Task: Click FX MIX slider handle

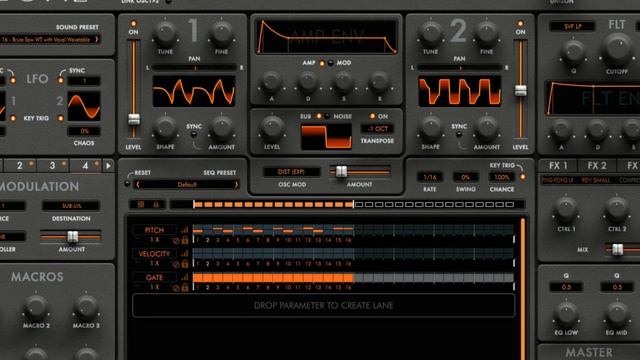Action: (618, 249)
